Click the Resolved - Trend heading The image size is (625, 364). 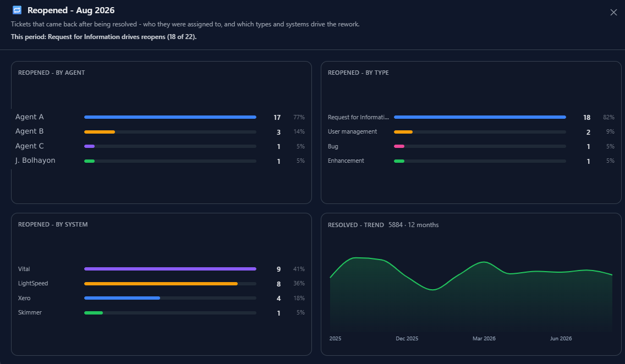pos(356,224)
